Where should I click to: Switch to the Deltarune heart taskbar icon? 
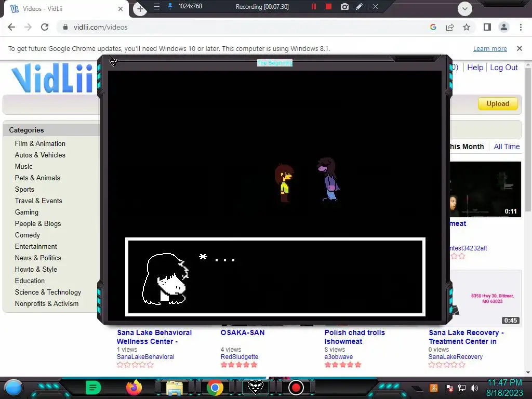point(256,388)
